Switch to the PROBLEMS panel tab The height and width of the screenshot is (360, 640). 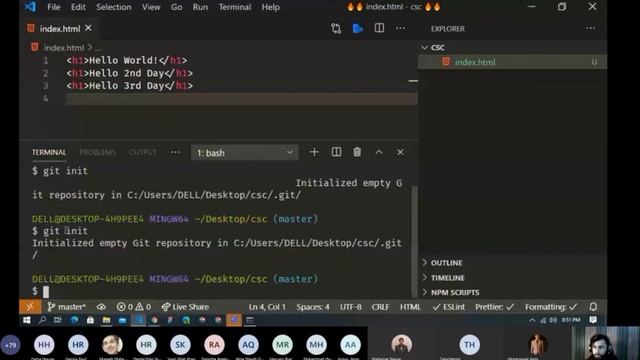pyautogui.click(x=97, y=152)
